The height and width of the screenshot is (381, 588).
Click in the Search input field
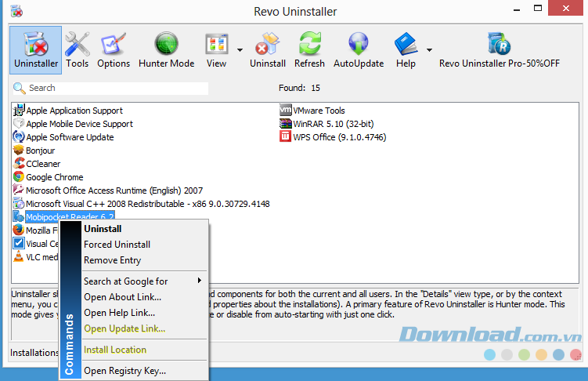point(117,89)
